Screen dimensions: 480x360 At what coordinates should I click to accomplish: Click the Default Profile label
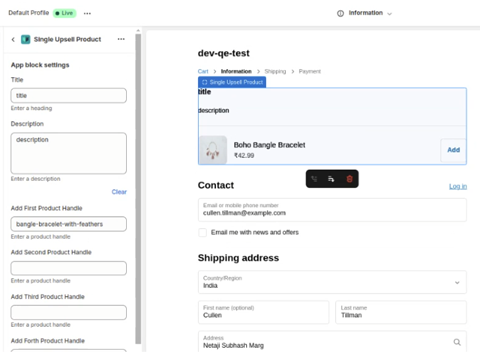(x=29, y=13)
